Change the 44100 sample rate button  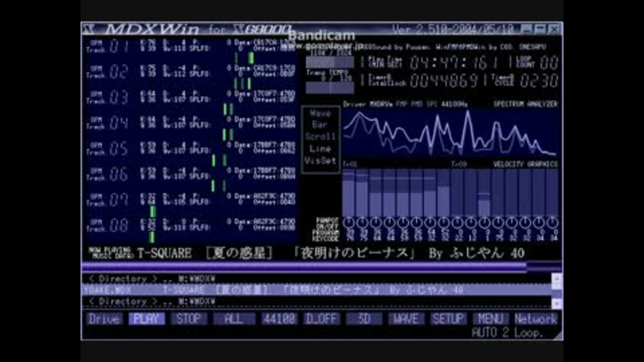[279, 319]
